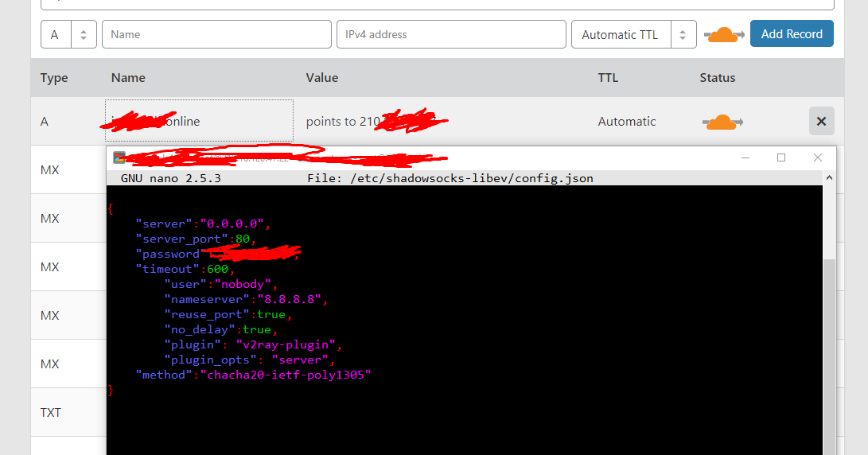This screenshot has width=868, height=455.
Task: Open the record type dropdown showing A
Action: [x=68, y=34]
